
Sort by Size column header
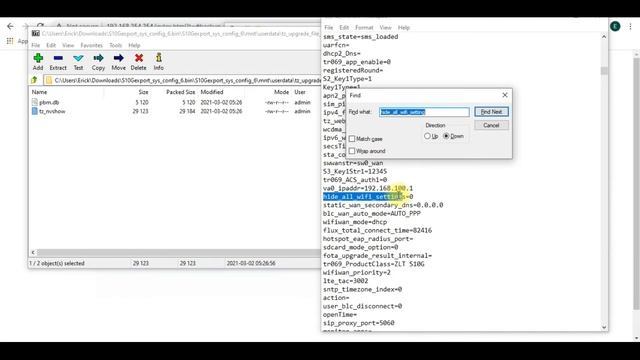143,92
